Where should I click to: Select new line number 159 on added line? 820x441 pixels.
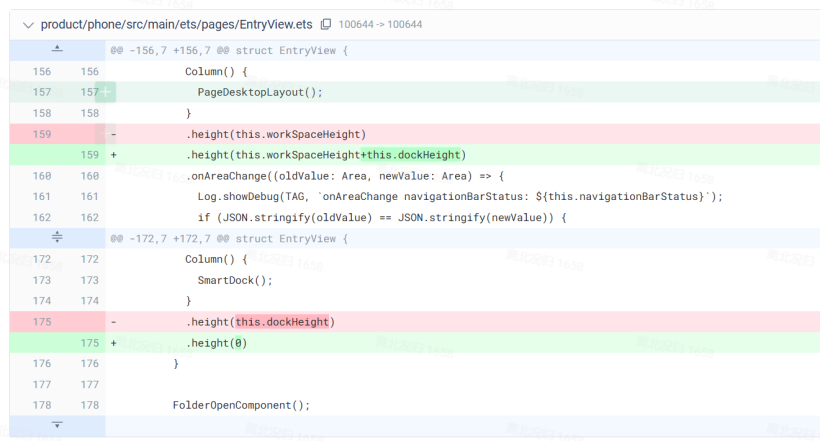pos(89,155)
